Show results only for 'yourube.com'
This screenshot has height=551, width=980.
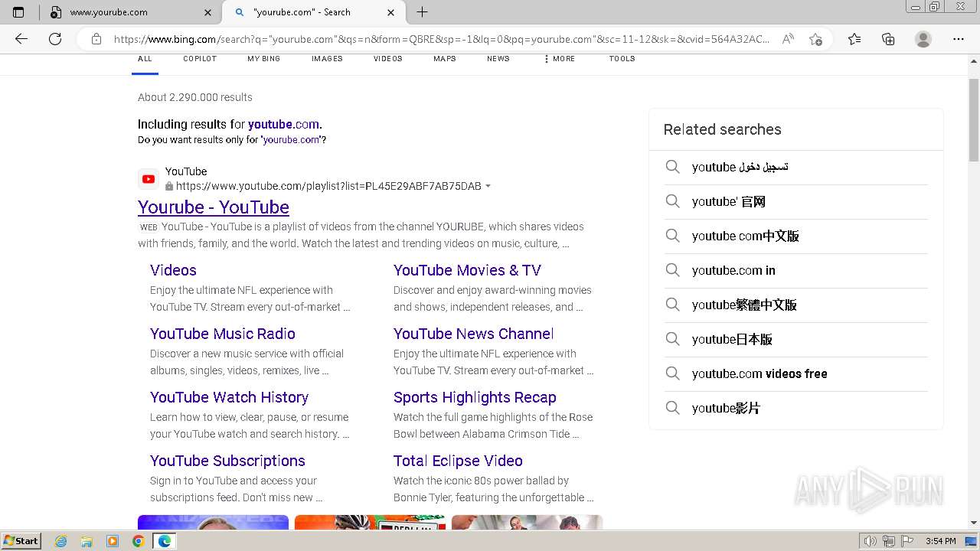(291, 140)
